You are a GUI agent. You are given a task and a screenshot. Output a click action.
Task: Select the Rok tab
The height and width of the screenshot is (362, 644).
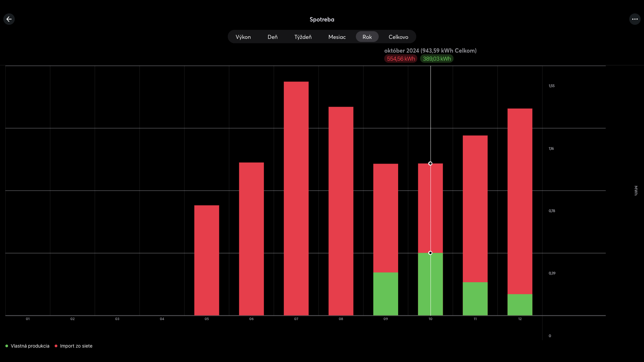click(x=367, y=37)
